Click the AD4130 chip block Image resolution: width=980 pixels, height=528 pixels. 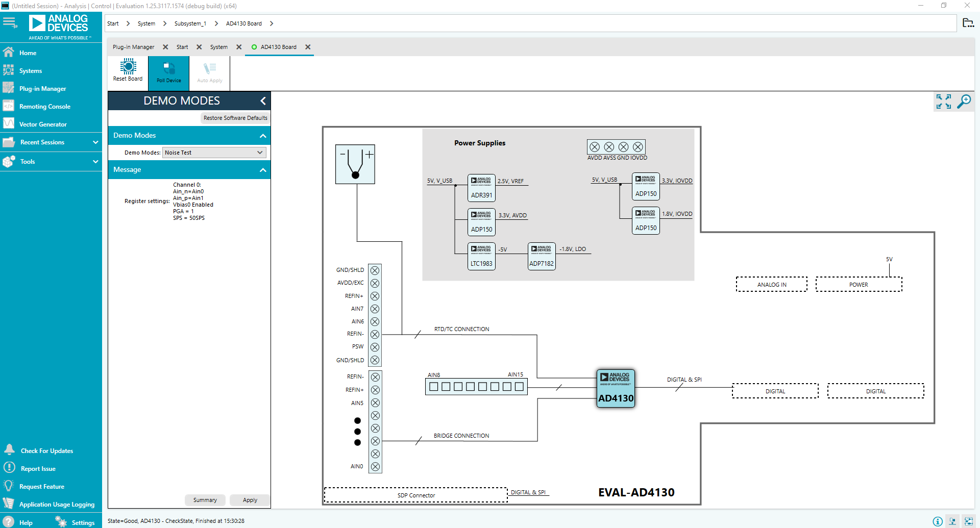pos(616,389)
